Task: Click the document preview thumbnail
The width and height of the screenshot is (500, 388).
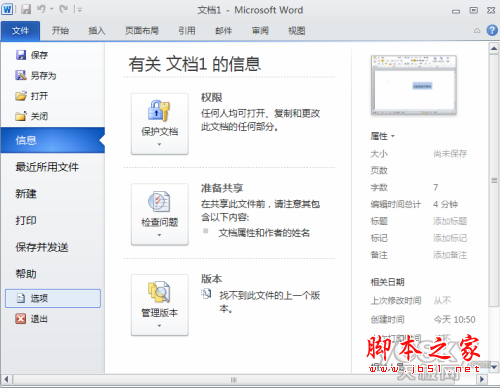Action: [x=414, y=85]
